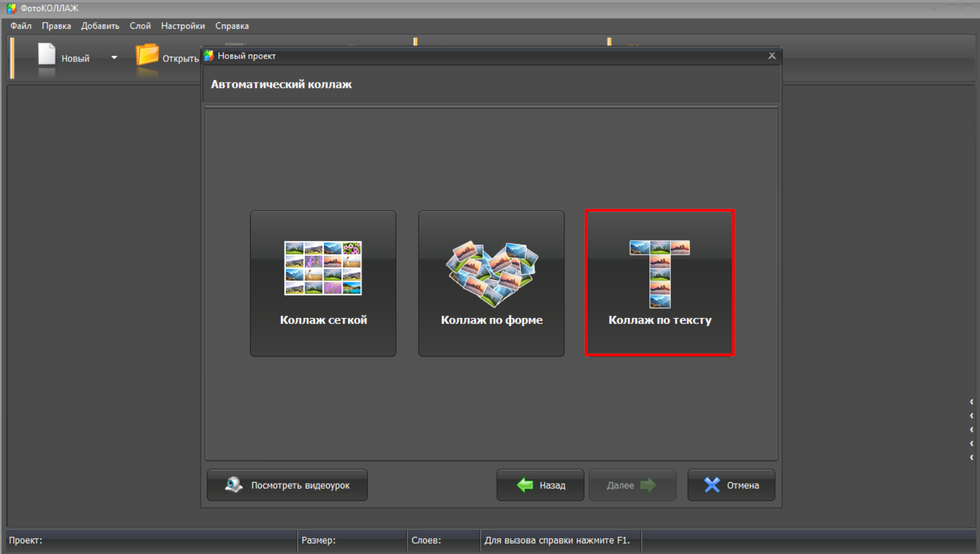This screenshot has width=980, height=554.
Task: Click the ФотоКОЛЛАЖ logo in title bar
Action: click(11, 8)
